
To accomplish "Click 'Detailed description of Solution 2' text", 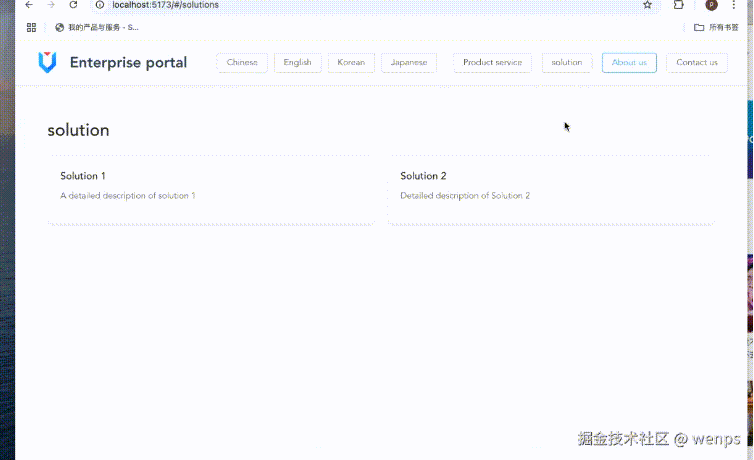I will (465, 196).
